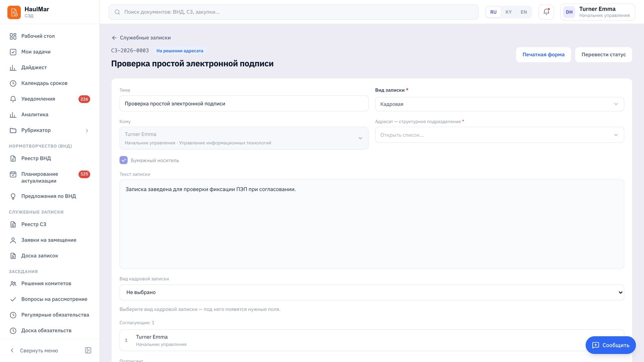The height and width of the screenshot is (362, 644).
Task: Click the Предложения по ВНД lightbulb icon
Action: tap(13, 196)
